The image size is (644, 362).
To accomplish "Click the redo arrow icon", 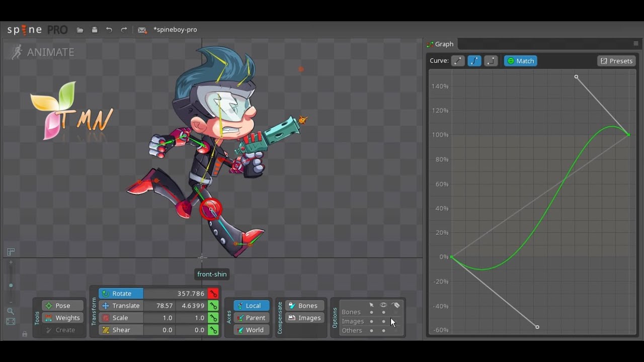I will [124, 30].
